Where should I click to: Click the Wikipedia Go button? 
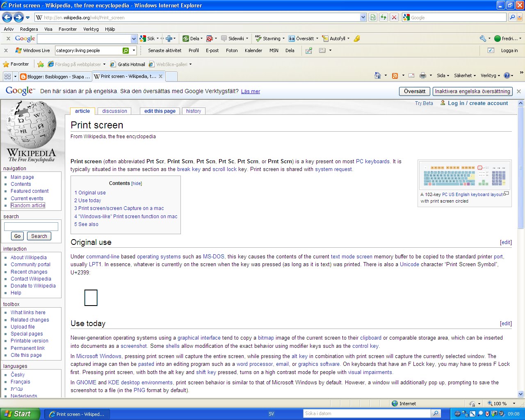click(x=17, y=236)
